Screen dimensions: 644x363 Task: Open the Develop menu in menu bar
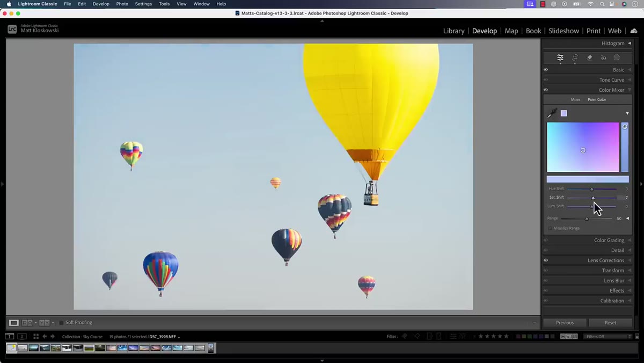coord(101,4)
